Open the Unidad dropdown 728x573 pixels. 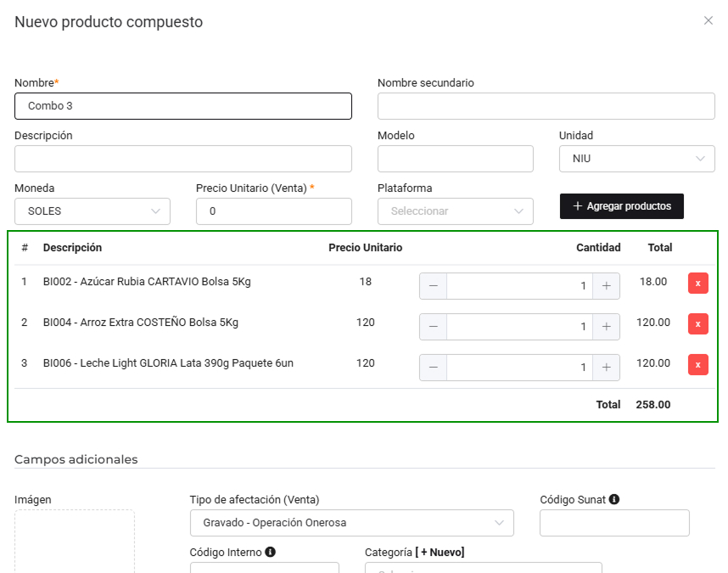click(636, 159)
